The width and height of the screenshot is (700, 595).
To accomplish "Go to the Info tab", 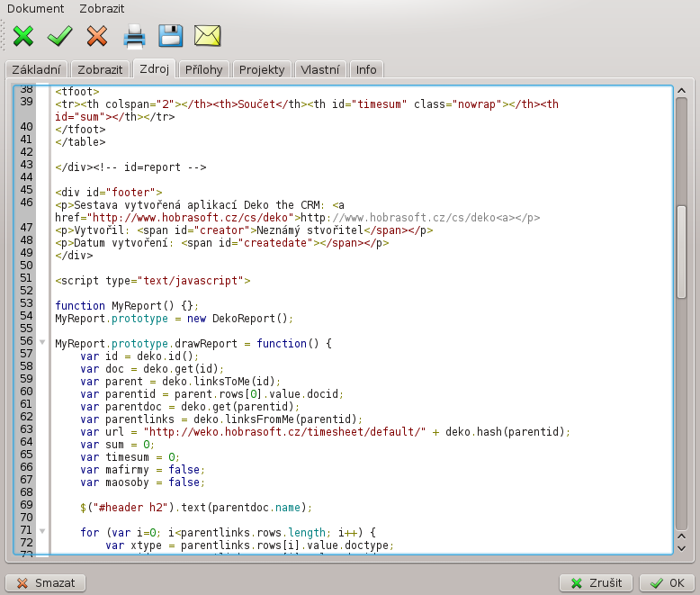I will (x=366, y=69).
